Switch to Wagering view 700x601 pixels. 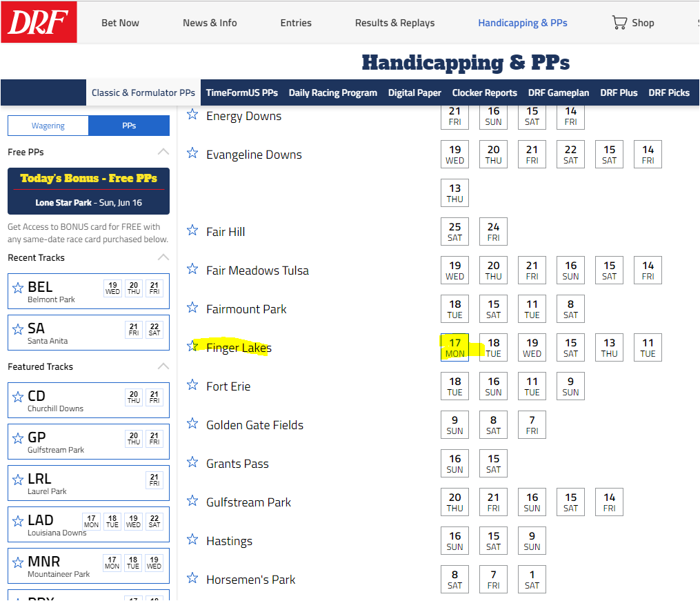click(x=48, y=126)
